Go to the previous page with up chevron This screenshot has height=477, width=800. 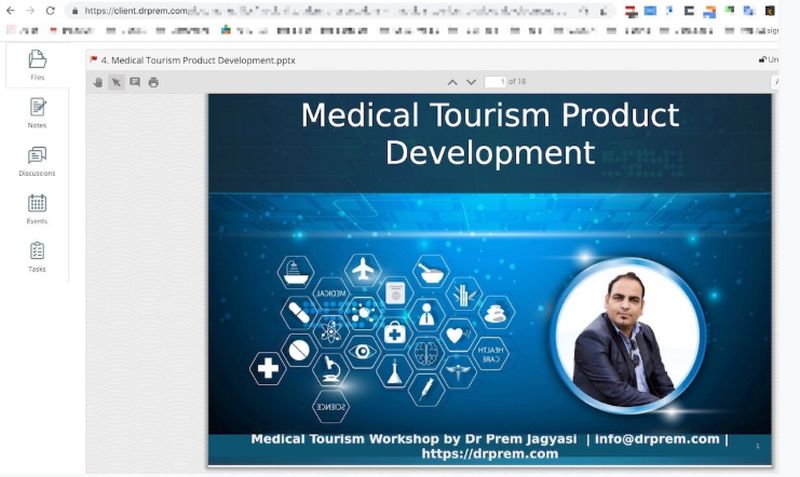tap(452, 82)
